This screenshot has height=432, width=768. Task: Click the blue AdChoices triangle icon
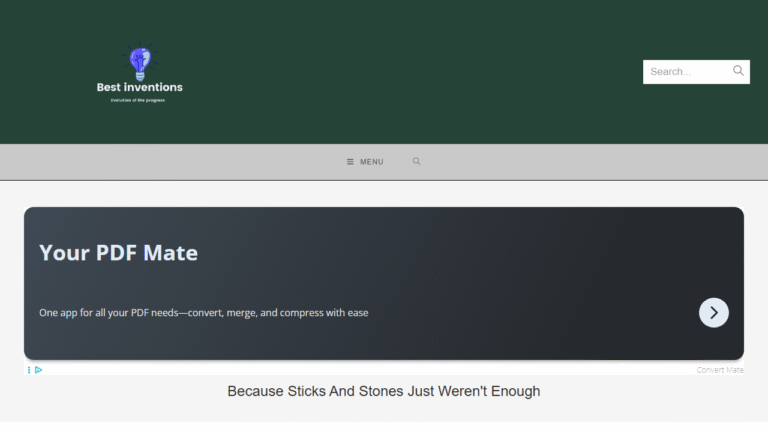coord(38,370)
